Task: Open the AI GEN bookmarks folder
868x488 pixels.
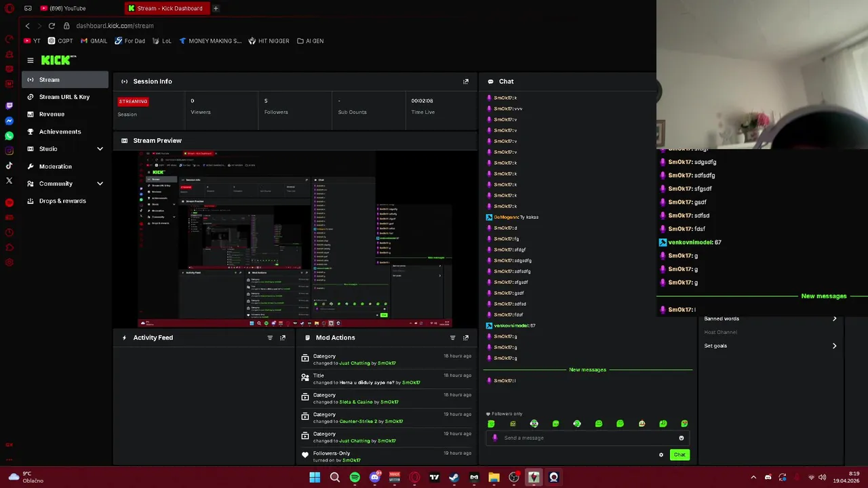Action: 310,41
